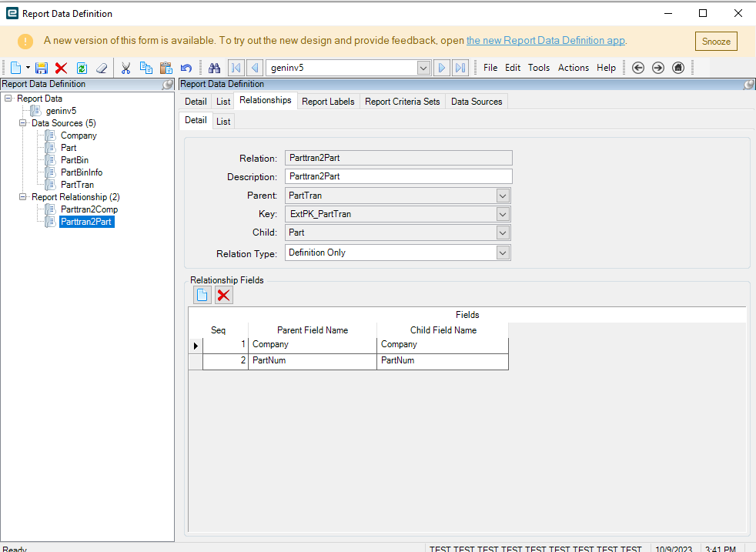
Task: Click the Save icon in toolbar
Action: [x=42, y=68]
